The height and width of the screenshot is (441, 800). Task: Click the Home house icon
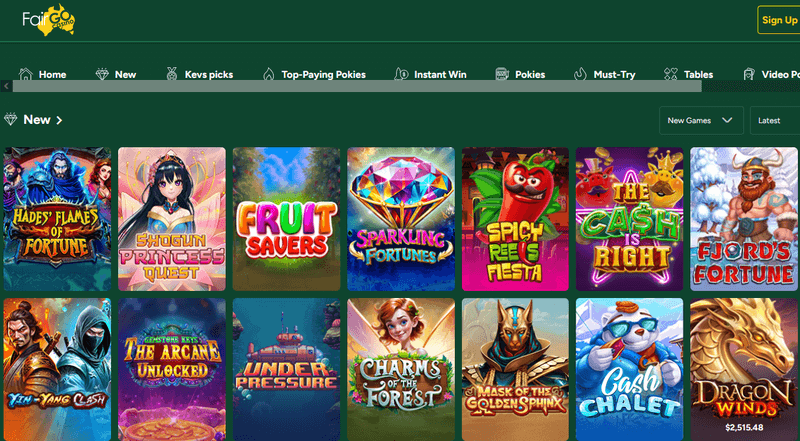pyautogui.click(x=26, y=75)
